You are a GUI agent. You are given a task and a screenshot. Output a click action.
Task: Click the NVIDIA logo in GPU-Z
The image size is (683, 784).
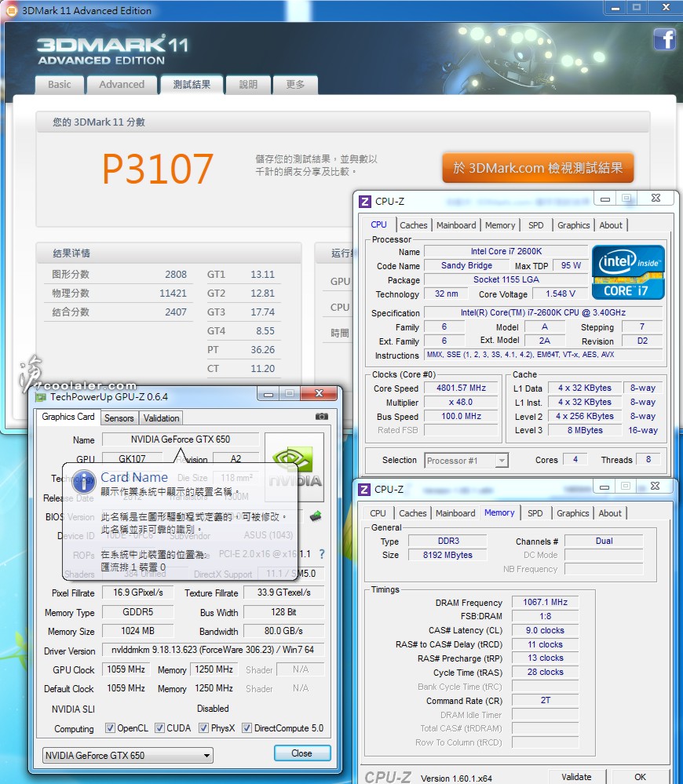pyautogui.click(x=294, y=467)
